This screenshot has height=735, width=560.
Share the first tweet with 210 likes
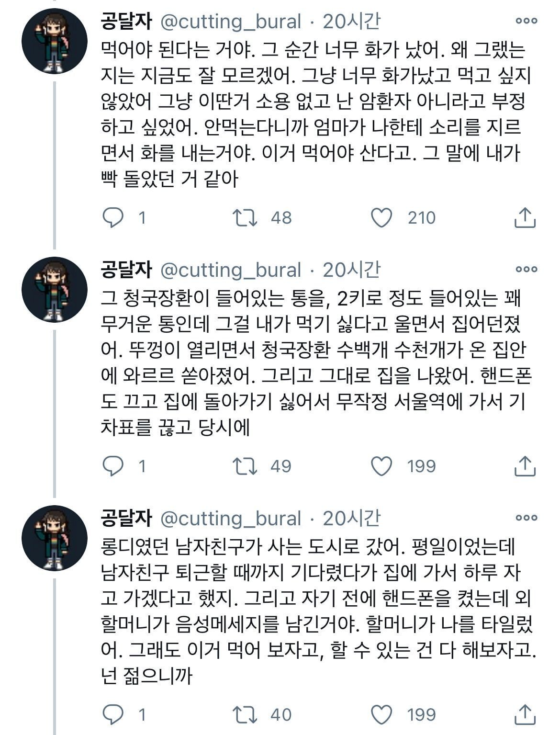click(x=525, y=218)
